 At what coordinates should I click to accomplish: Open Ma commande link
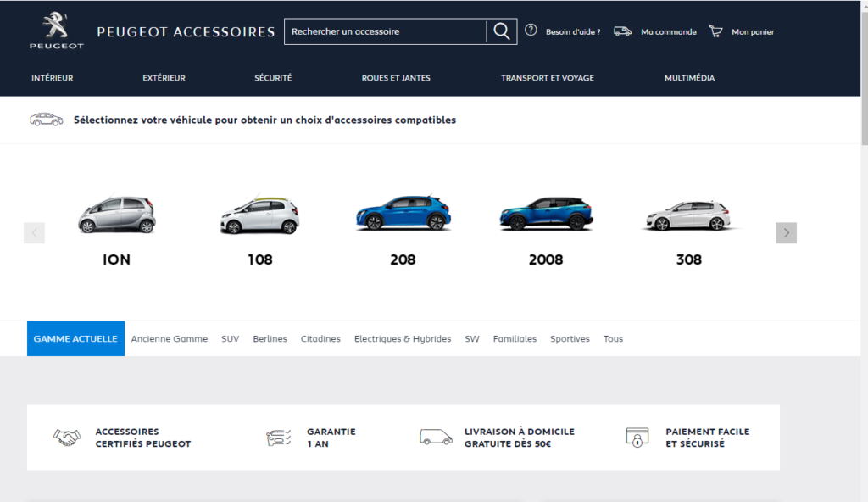coord(669,32)
